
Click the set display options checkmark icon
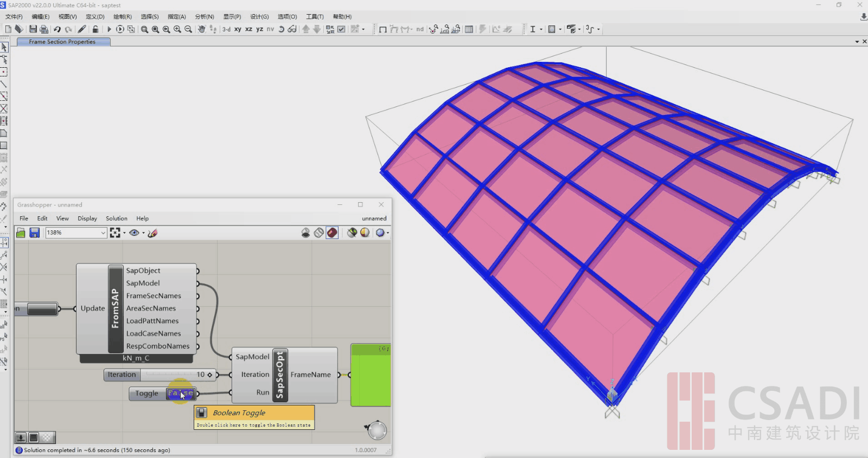tap(341, 29)
